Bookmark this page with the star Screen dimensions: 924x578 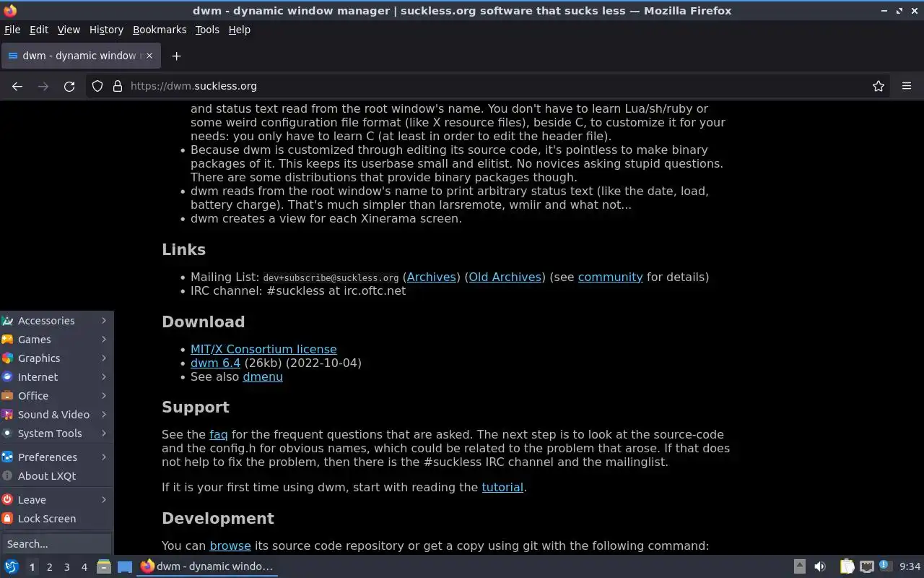point(879,86)
